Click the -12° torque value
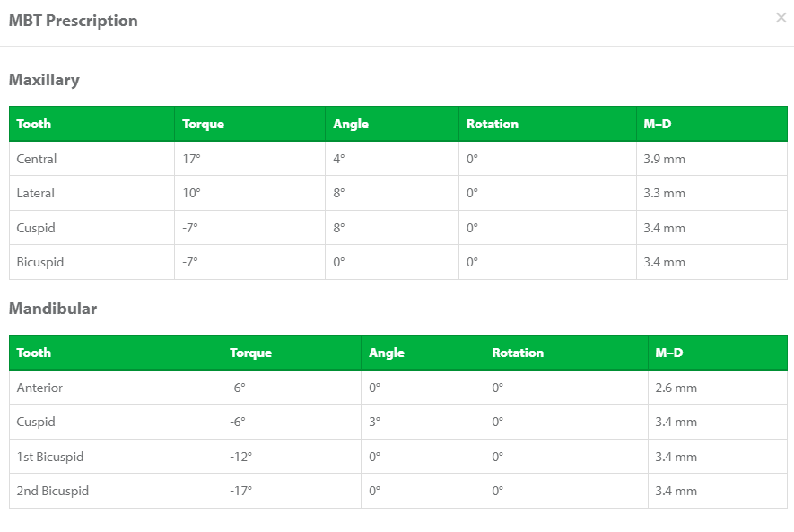The width and height of the screenshot is (794, 532). pyautogui.click(x=241, y=457)
